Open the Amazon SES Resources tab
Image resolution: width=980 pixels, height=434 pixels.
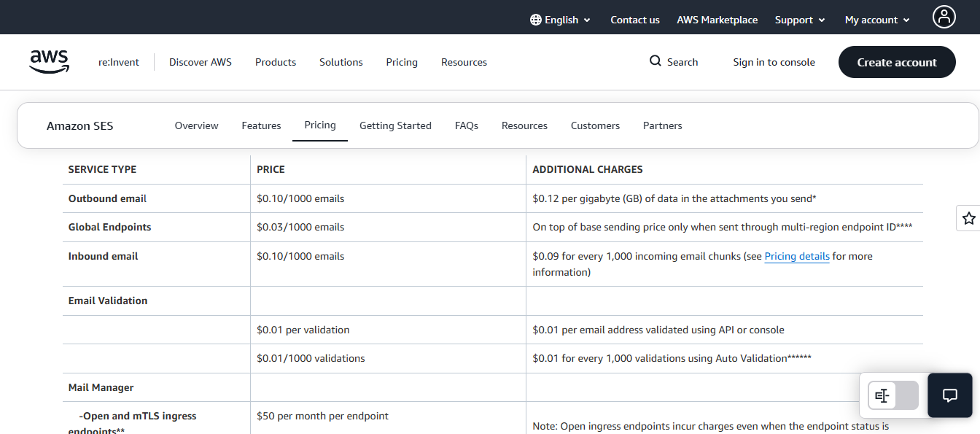click(x=524, y=125)
